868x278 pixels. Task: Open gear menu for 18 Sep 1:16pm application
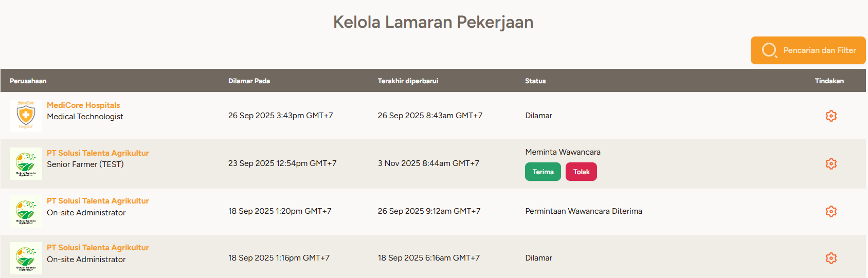point(831,258)
